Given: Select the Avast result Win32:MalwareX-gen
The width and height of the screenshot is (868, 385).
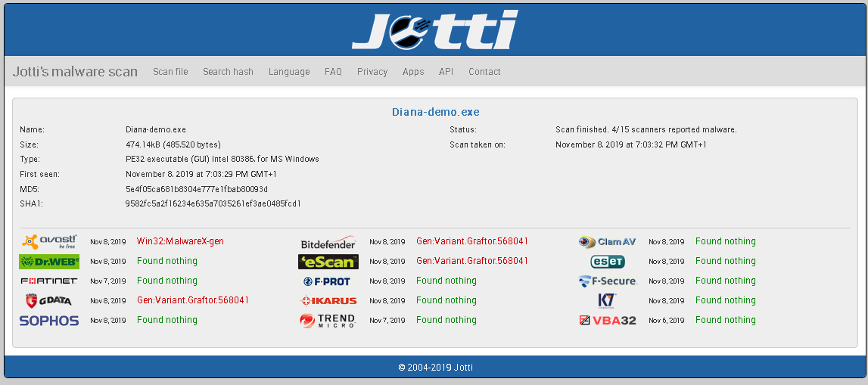Looking at the screenshot, I should pyautogui.click(x=180, y=241).
